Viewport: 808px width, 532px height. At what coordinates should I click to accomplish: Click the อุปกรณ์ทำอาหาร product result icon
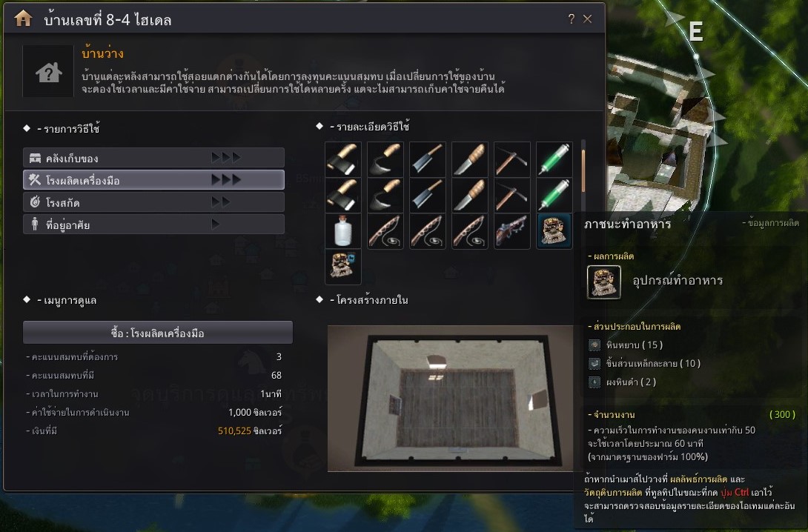(x=604, y=282)
